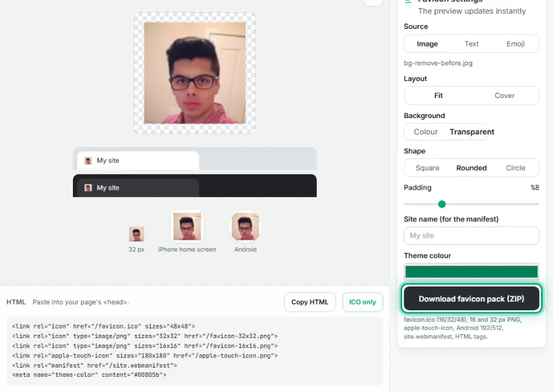Click the Android circular icon preview
This screenshot has height=392, width=553.
pyautogui.click(x=246, y=227)
